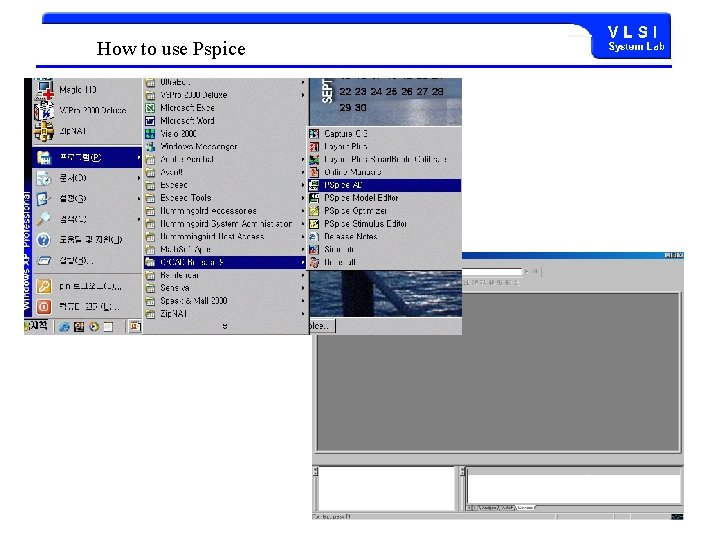Click the ViPro 2000 Deluxe pinned icon

point(45,110)
